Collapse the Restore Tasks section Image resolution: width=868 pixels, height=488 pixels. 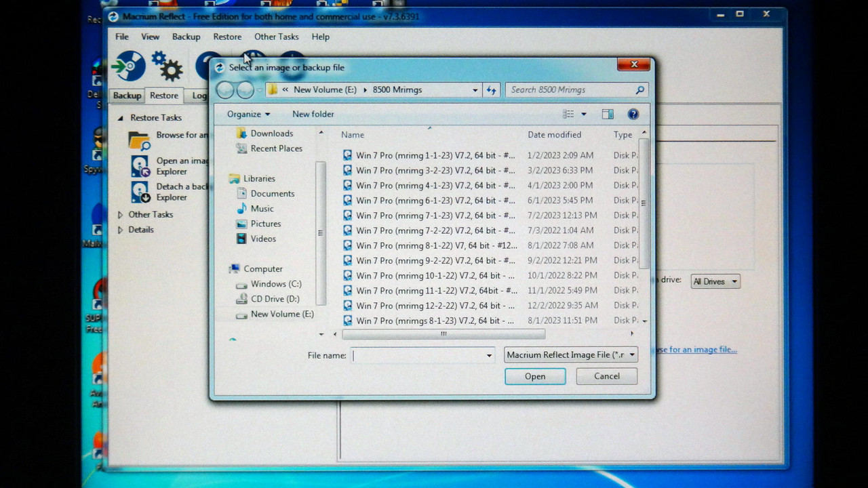[121, 118]
